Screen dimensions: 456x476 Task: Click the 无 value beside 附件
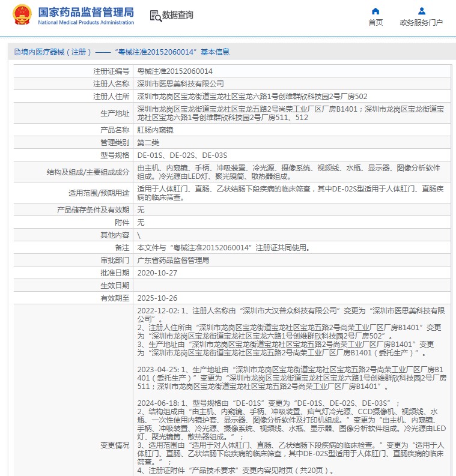(141, 223)
